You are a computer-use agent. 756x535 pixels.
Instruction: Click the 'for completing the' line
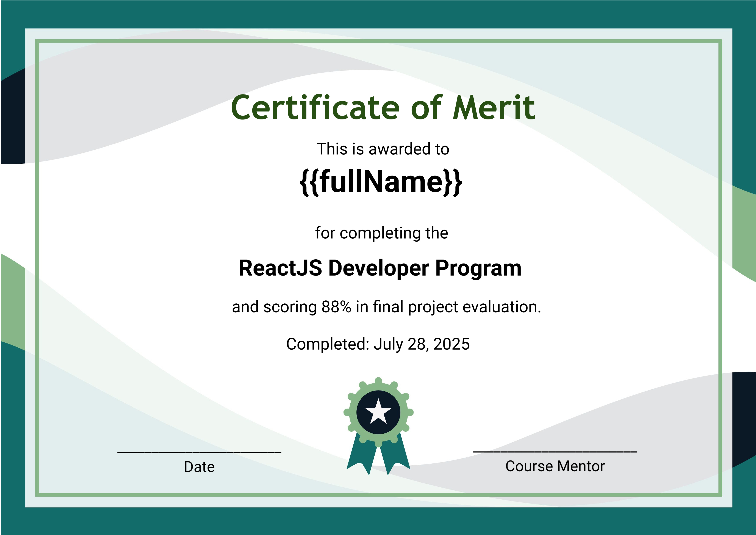(x=381, y=233)
